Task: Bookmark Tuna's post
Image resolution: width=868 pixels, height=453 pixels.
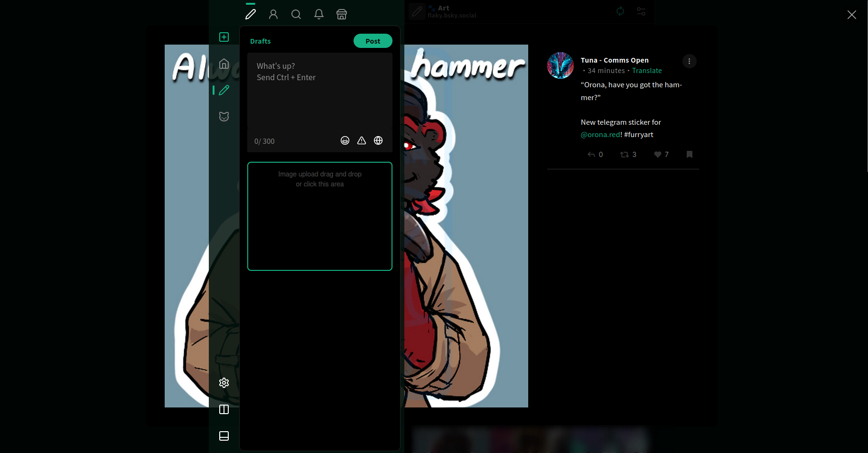Action: (689, 154)
